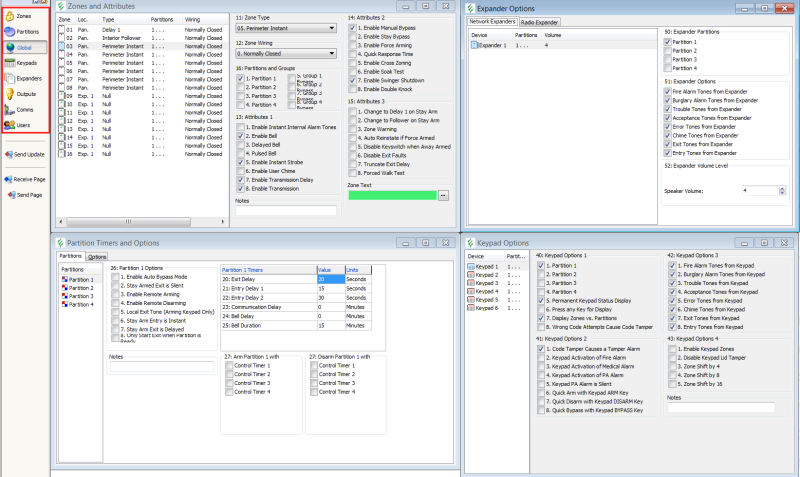Click the green Zone Text color bar
The height and width of the screenshot is (477, 800).
pyautogui.click(x=392, y=195)
